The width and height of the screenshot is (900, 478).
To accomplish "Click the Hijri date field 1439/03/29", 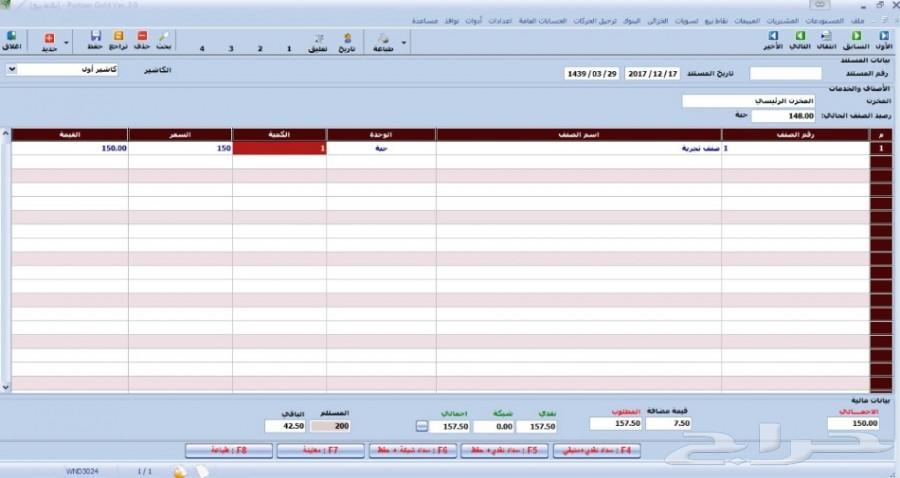I will [592, 73].
